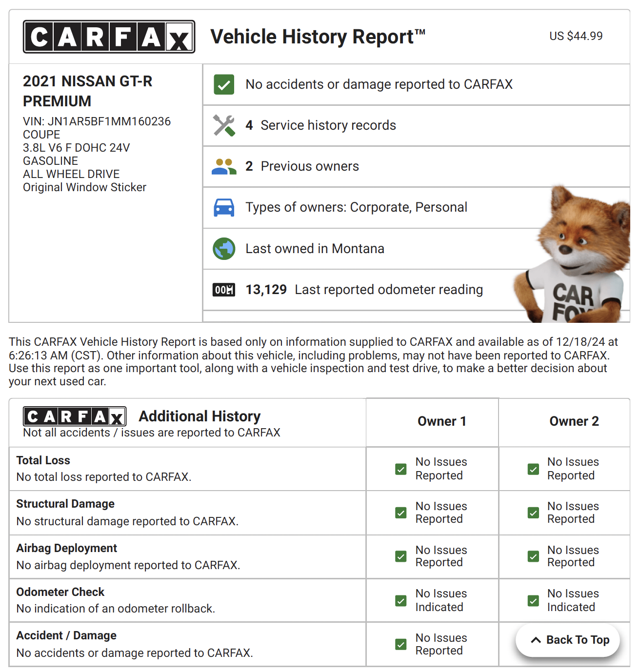The width and height of the screenshot is (640, 672).
Task: Click Owner 2 Structural Damage checkmark
Action: [x=533, y=513]
